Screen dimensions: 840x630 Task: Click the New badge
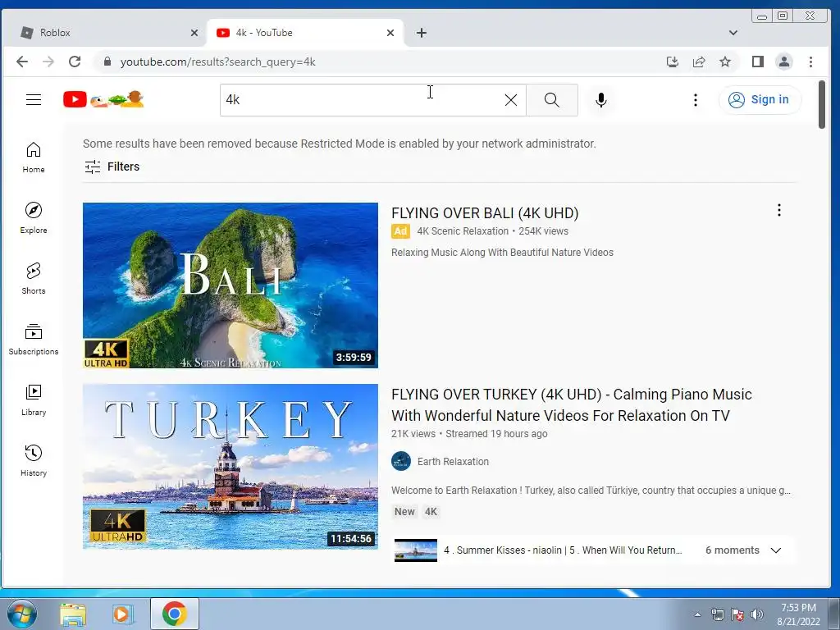pyautogui.click(x=404, y=512)
